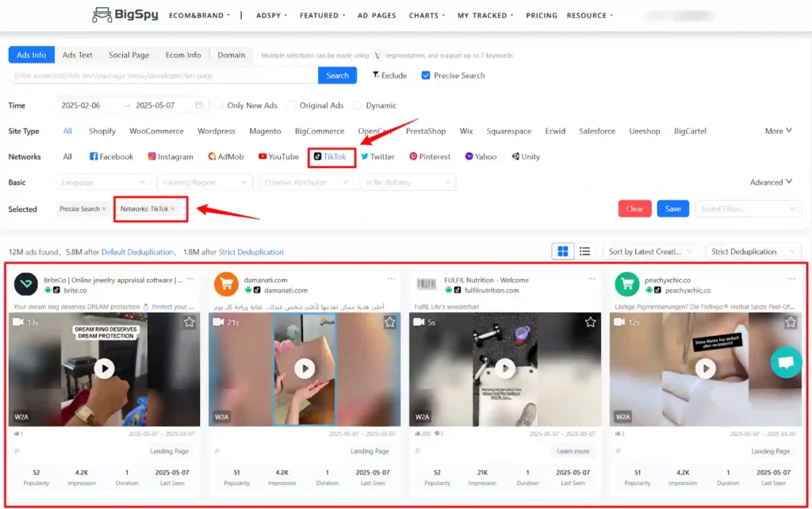Switch to the Ads Text tab

click(78, 55)
